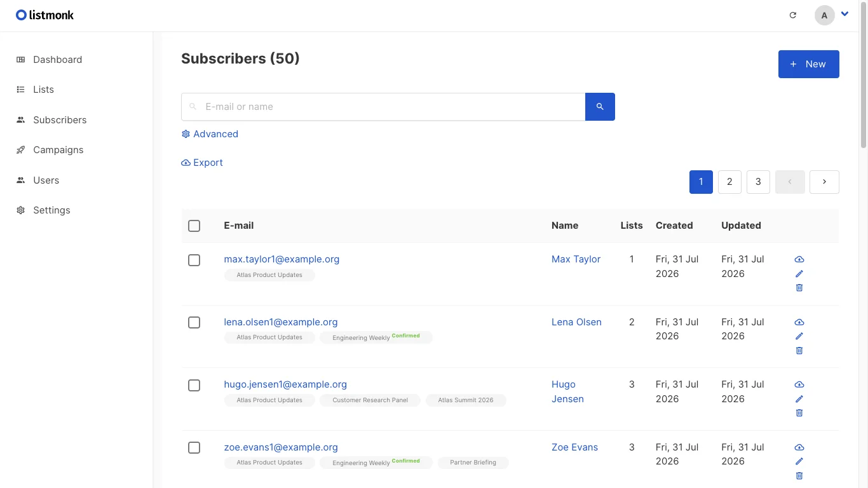Check the select-all checkbox in table header
The image size is (868, 488).
pyautogui.click(x=194, y=226)
